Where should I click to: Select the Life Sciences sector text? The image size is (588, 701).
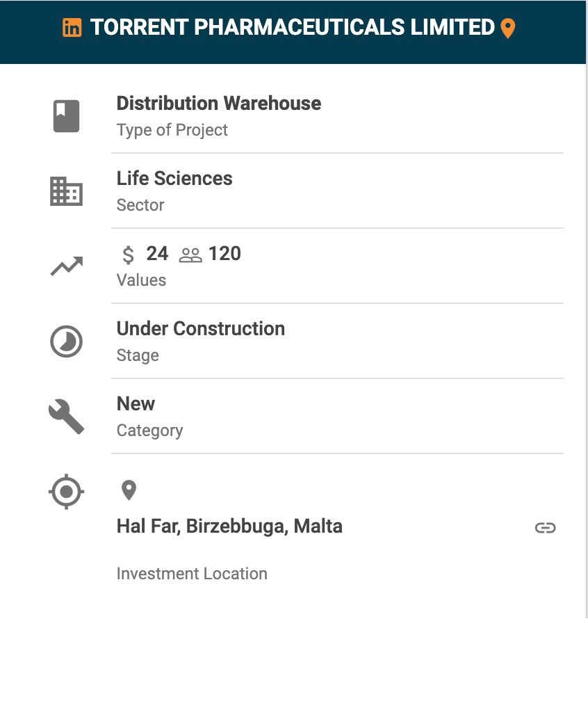click(x=174, y=179)
